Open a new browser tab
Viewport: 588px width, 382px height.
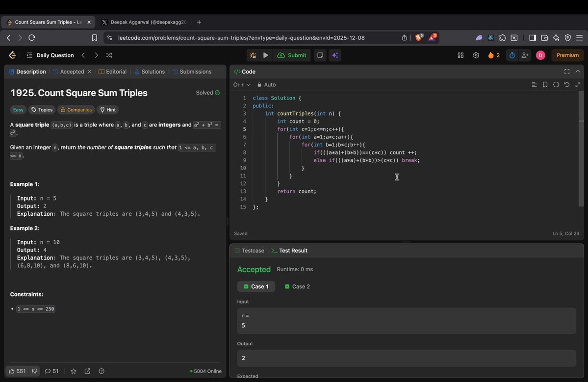click(199, 22)
